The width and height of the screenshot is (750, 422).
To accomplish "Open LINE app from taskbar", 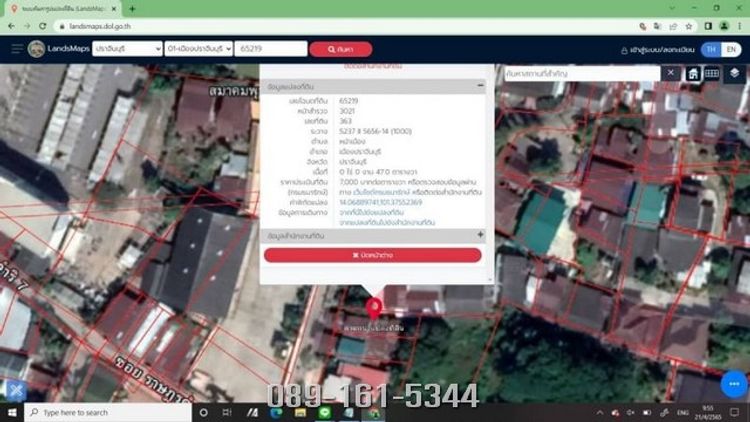I will click(325, 412).
